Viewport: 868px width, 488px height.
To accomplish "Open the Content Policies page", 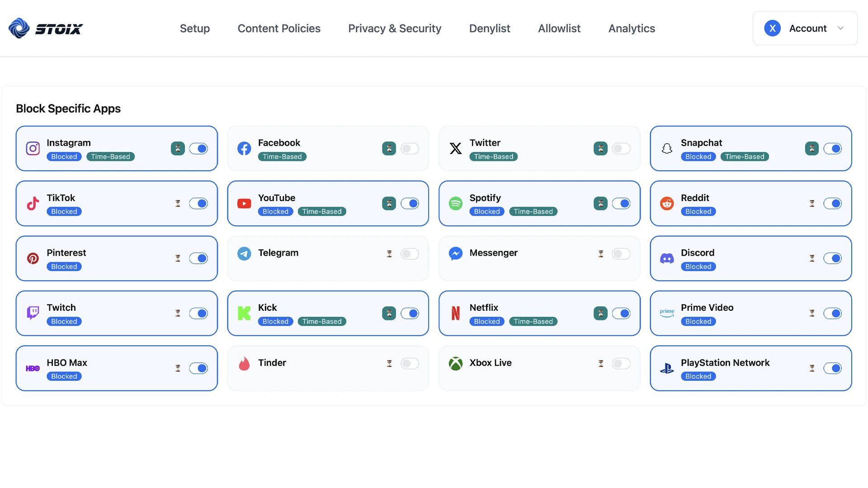I will [279, 28].
